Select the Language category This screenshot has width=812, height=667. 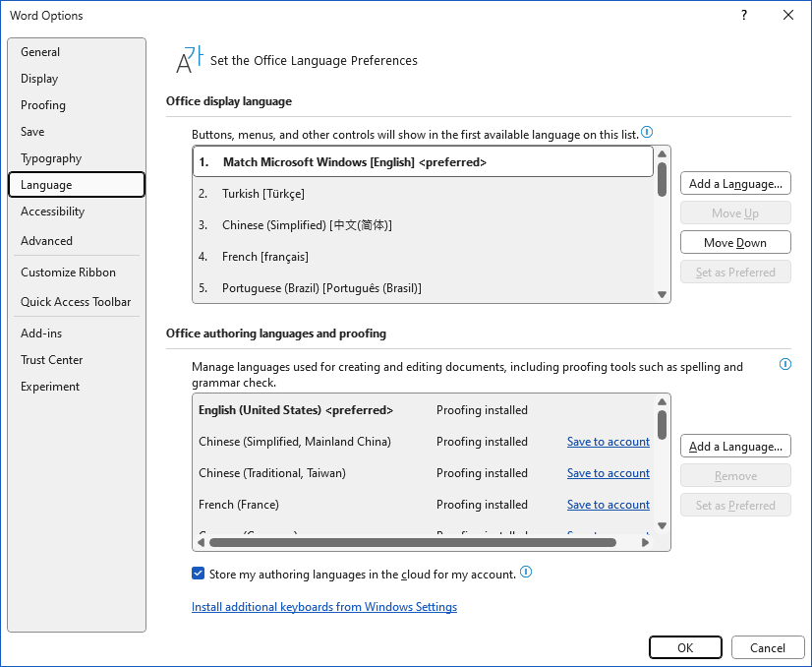[77, 185]
